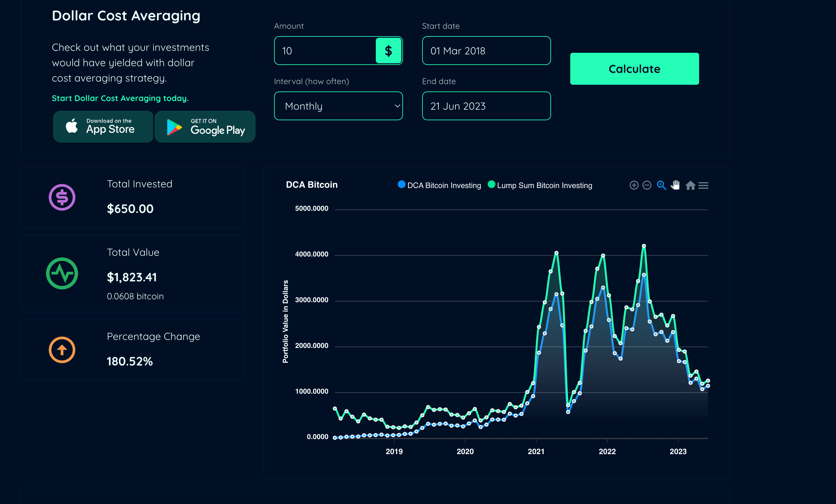Image resolution: width=836 pixels, height=504 pixels.
Task: Click the Percentage Change label
Action: pos(154,337)
